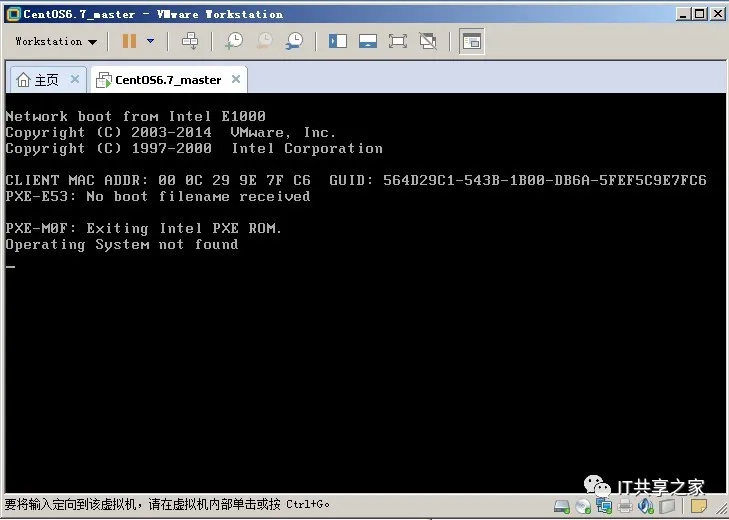Toggle the thumbnail bar icon
Viewport: 729px width, 520px height.
(x=368, y=41)
